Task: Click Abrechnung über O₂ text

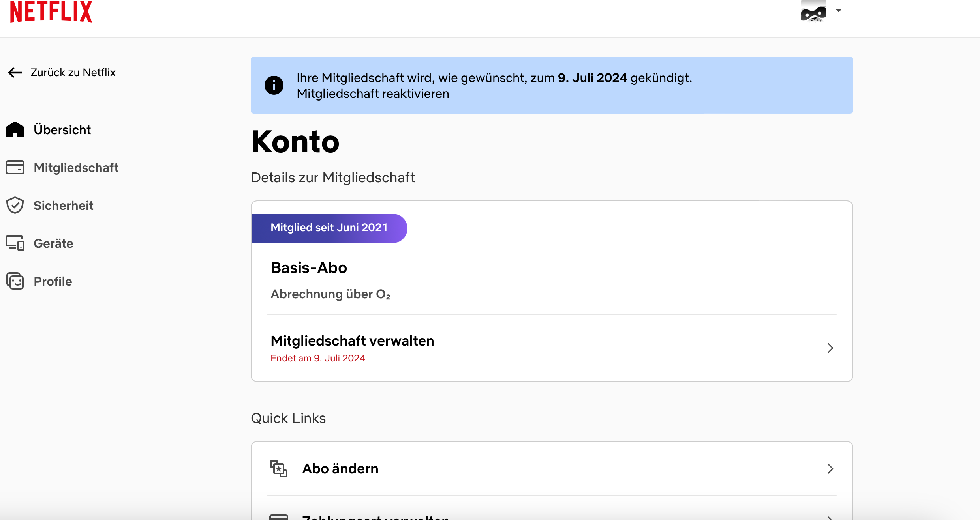Action: pos(330,294)
